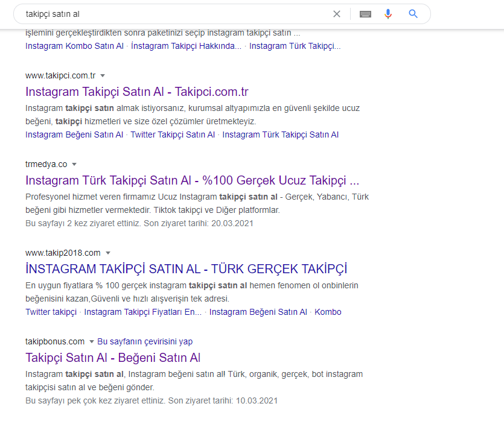Screen dimensions: 504x424
Task: Open the 'Instagram Beğeni Satın Al' sitelink under takipci.com.tr
Action: (x=74, y=134)
